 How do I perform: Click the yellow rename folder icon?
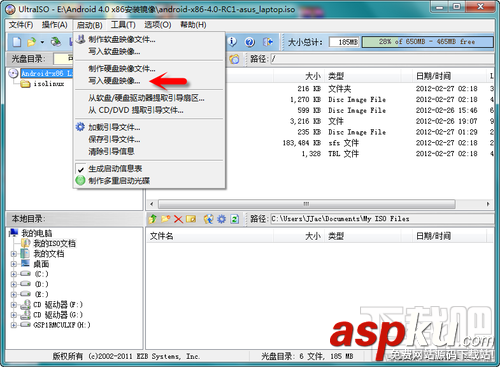pyautogui.click(x=191, y=219)
